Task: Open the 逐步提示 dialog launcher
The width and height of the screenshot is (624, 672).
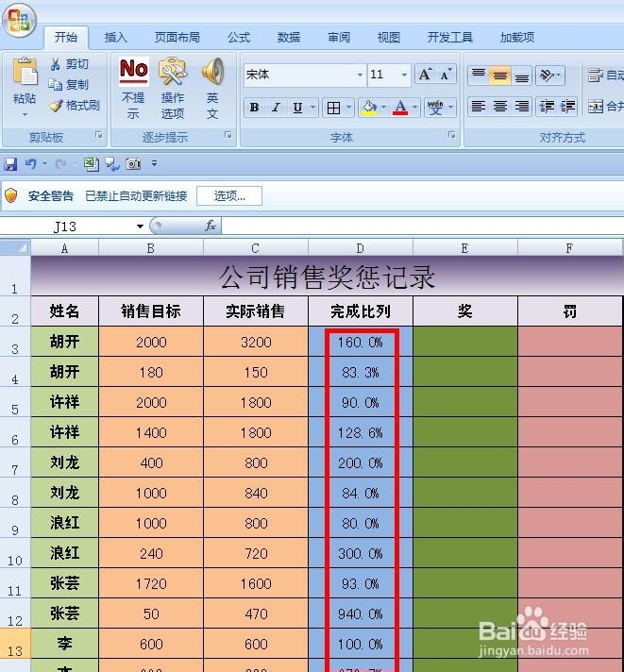Action: pyautogui.click(x=228, y=135)
